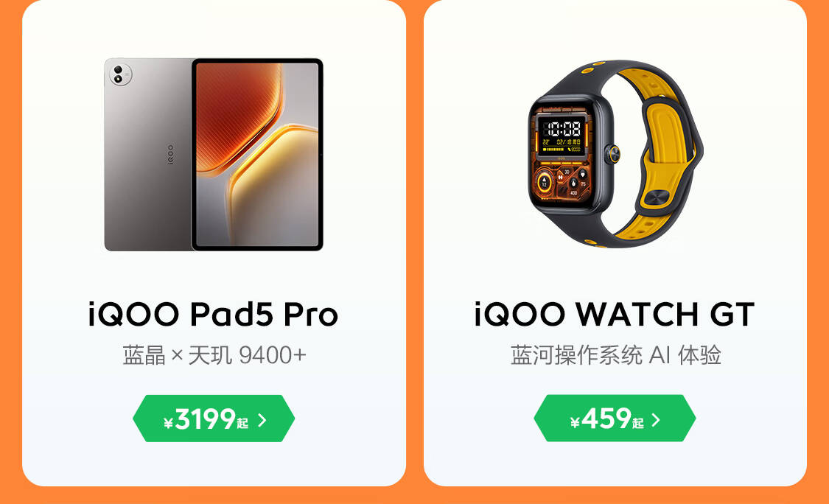Tap the ¥3199 green price button
Image resolution: width=829 pixels, height=504 pixels.
click(x=214, y=419)
